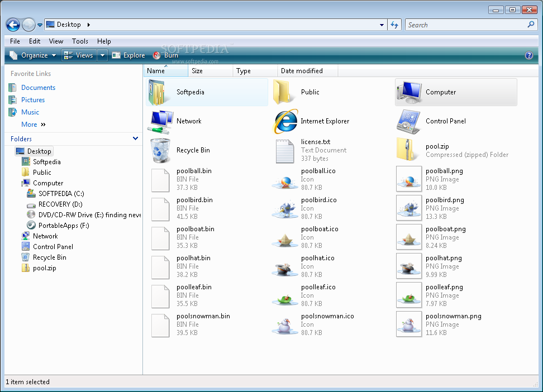Select the poolball.ico icon file
The image size is (543, 392).
[x=285, y=181]
